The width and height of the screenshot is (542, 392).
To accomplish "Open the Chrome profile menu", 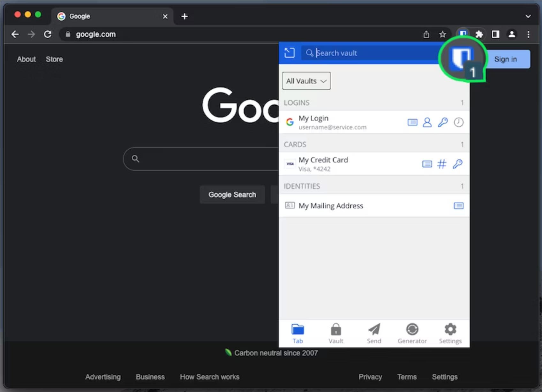I will pos(512,34).
